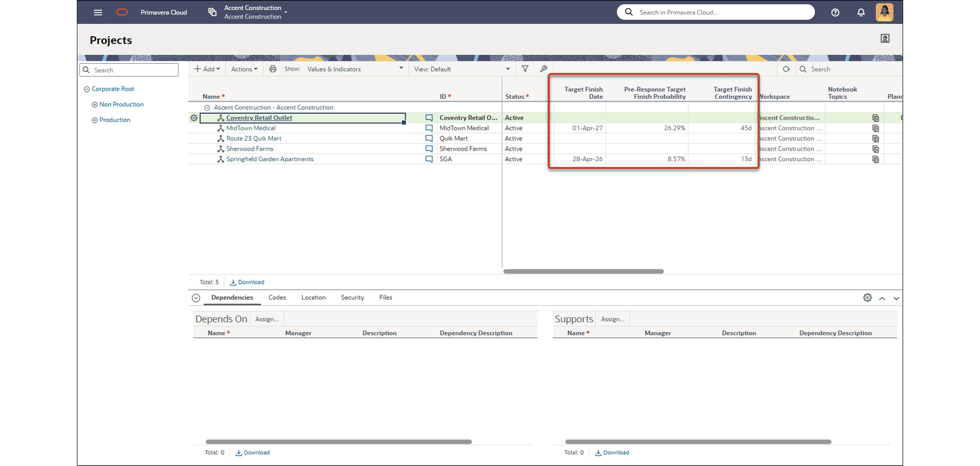
Task: Open the Show Values & Indicators dropdown
Action: tap(355, 69)
